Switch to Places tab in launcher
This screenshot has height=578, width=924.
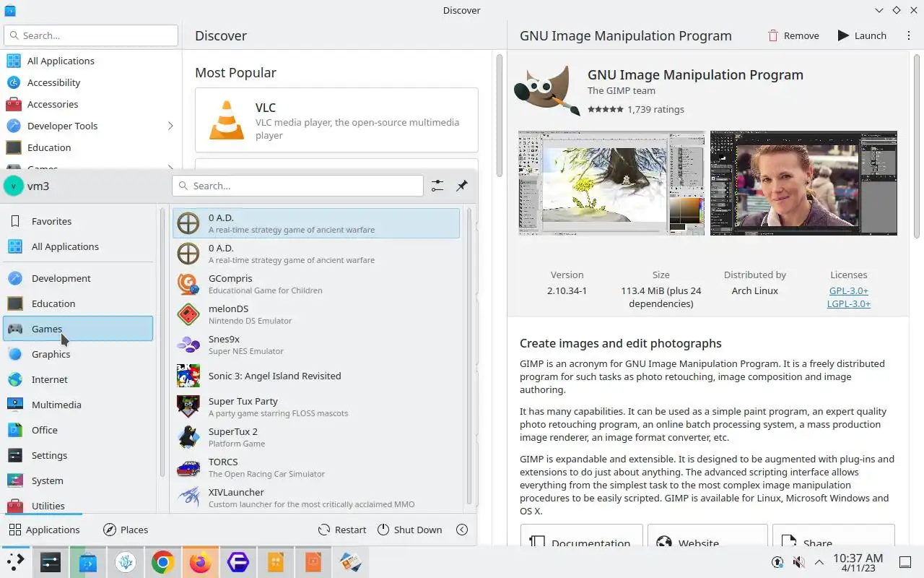click(x=126, y=530)
